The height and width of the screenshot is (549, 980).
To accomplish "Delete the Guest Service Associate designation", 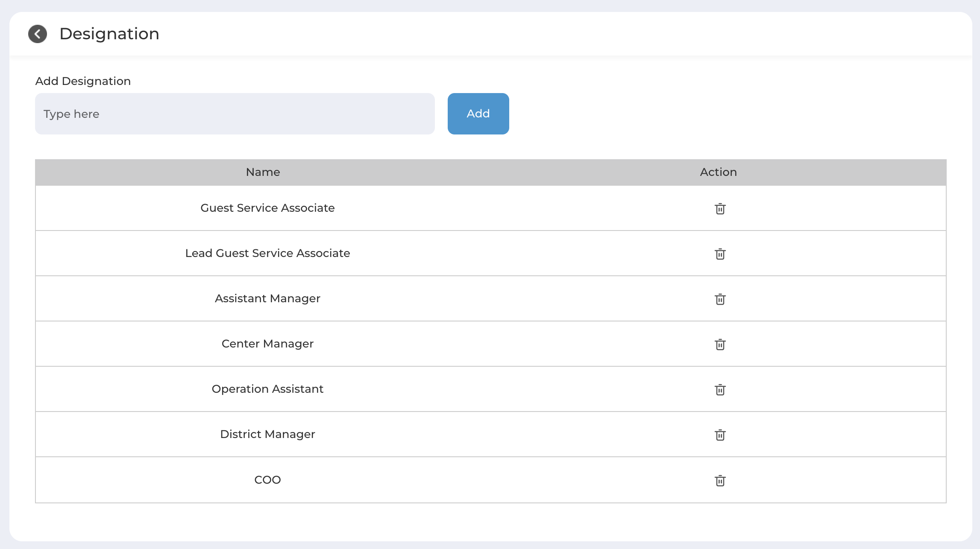I will coord(720,208).
